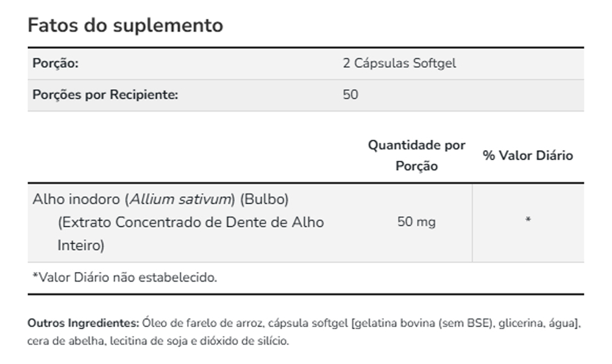Select the "Porções por Recipiente:" label
The height and width of the screenshot is (364, 612).
tap(105, 95)
